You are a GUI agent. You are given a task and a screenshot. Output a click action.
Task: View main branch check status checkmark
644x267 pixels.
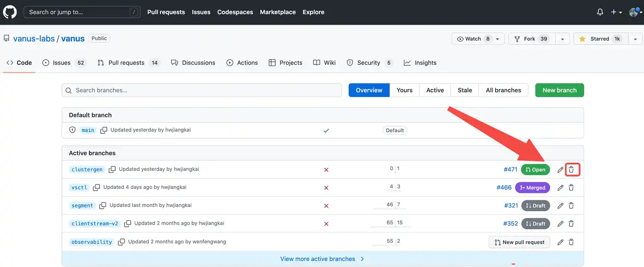pyautogui.click(x=326, y=130)
